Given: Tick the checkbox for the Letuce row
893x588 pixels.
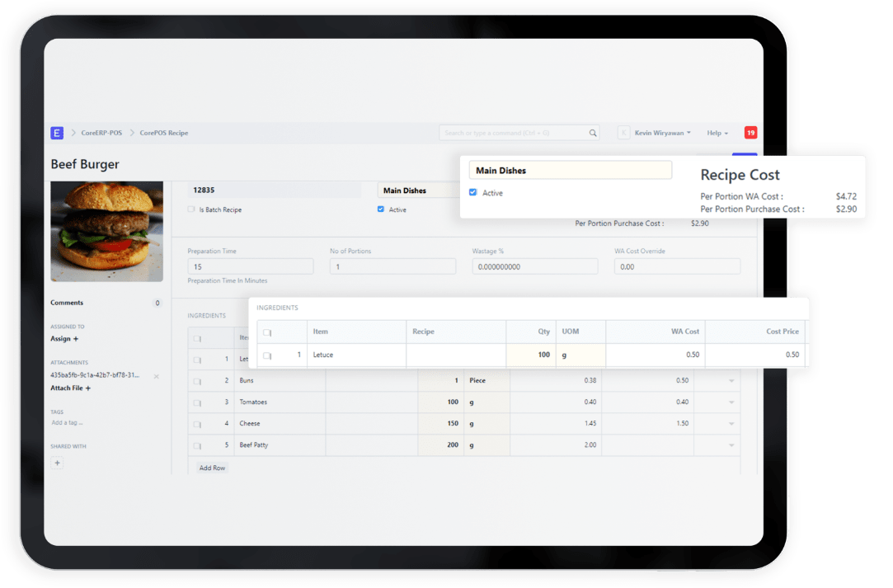Looking at the screenshot, I should point(267,355).
